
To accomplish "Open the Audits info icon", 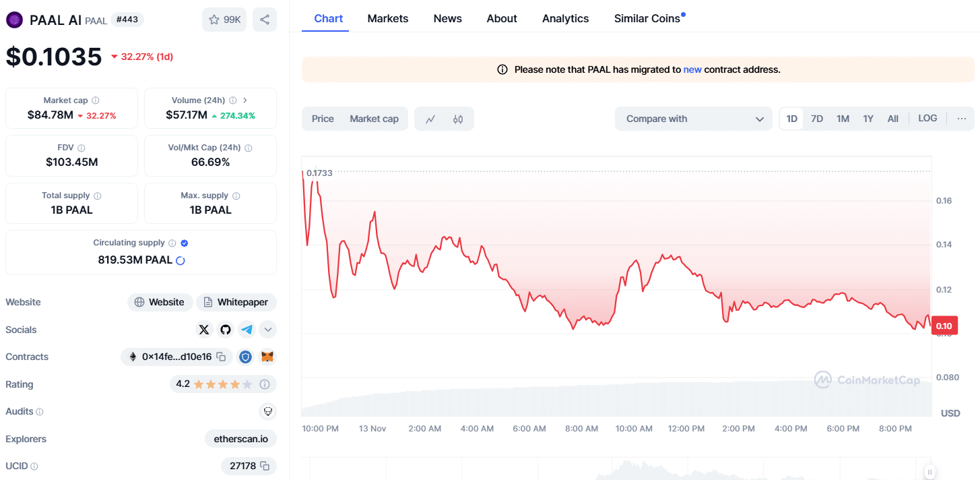I will 40,411.
